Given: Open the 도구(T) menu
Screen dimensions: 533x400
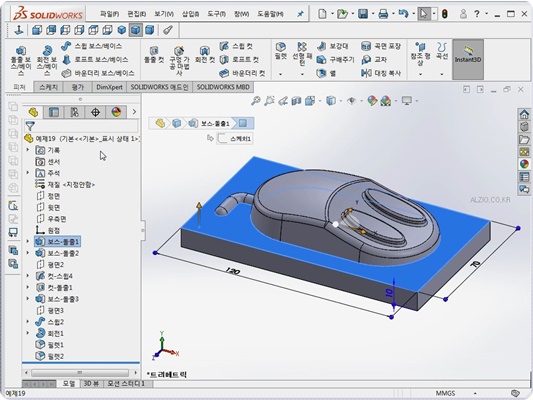Looking at the screenshot, I should click(x=217, y=14).
